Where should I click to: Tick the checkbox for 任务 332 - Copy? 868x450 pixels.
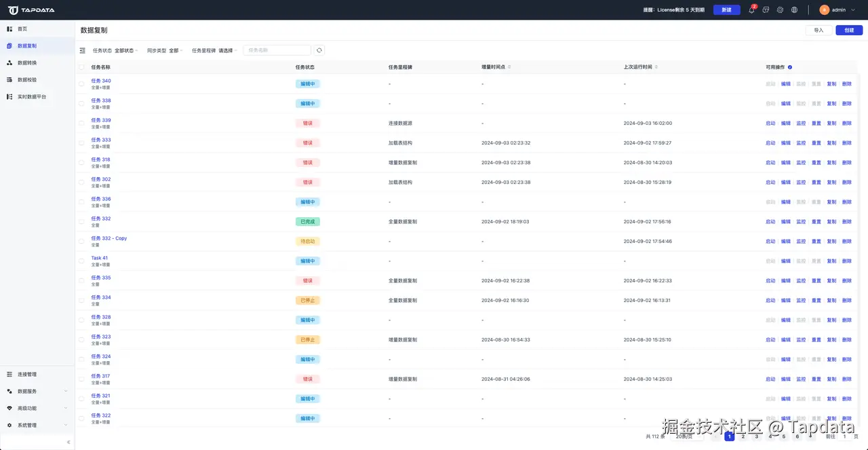click(82, 241)
